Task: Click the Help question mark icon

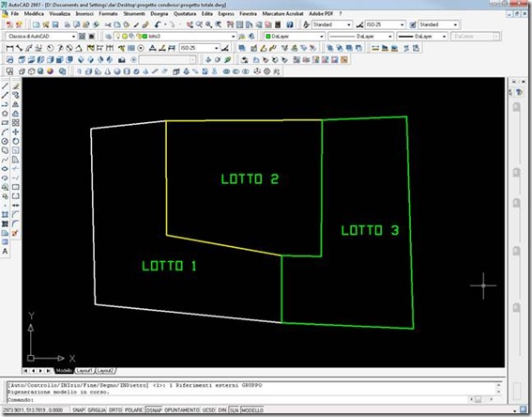Action: [x=290, y=24]
